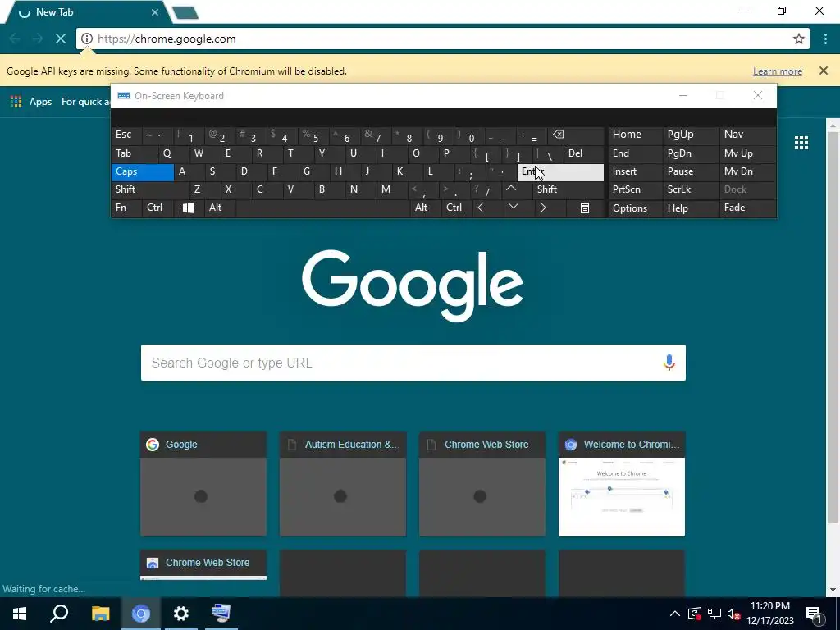Dismiss the Google API keys warning bar

point(824,71)
